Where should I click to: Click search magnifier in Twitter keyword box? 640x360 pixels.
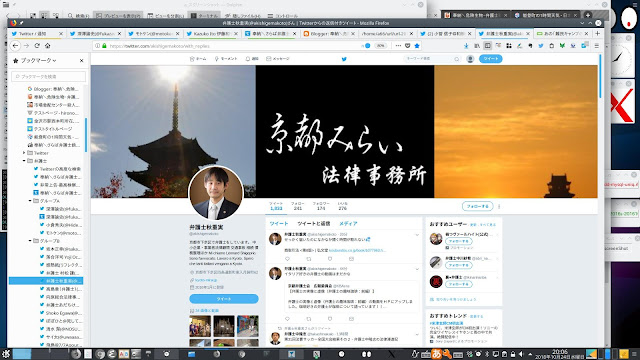click(457, 59)
